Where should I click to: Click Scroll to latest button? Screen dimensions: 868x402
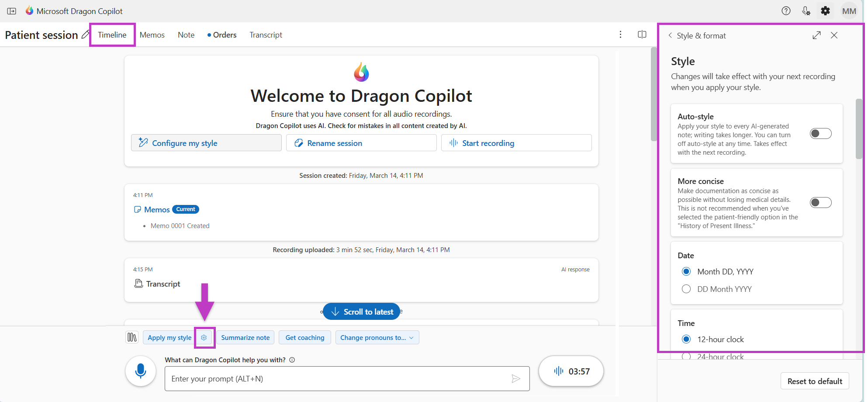[x=361, y=312]
